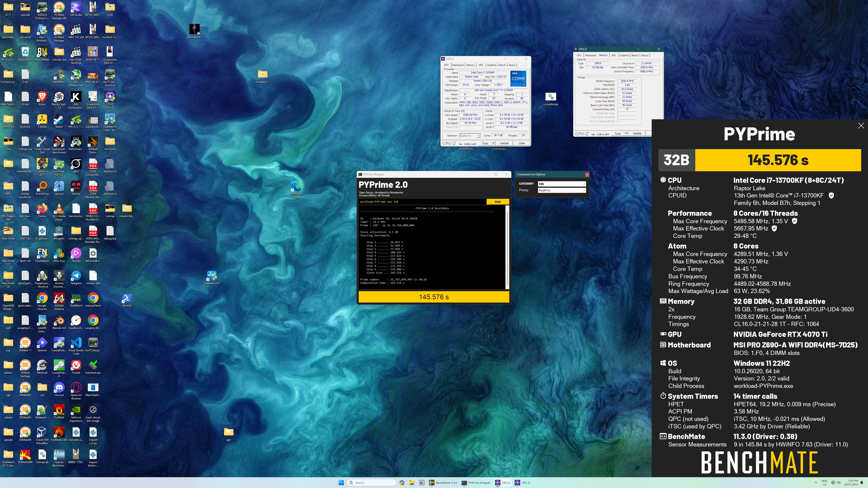Click the ENG US language indicator
The width and height of the screenshot is (868, 488).
825,483
